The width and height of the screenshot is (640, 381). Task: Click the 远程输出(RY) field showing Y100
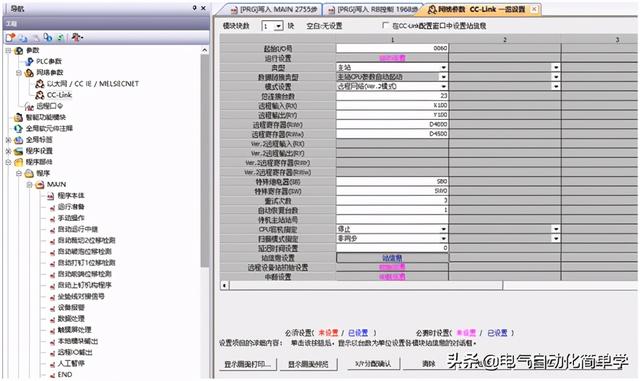coord(392,115)
